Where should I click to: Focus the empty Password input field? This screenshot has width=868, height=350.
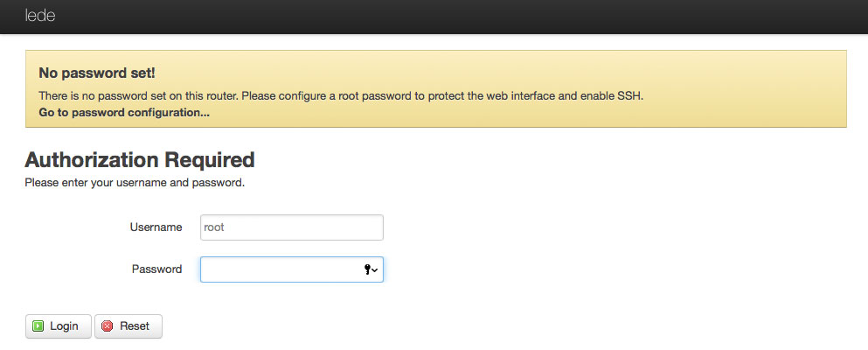292,269
